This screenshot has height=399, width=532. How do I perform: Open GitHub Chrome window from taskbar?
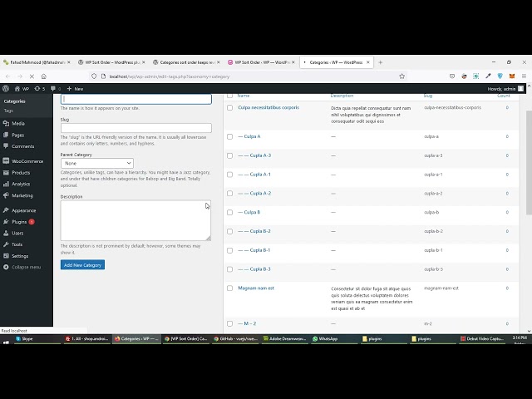(235, 338)
